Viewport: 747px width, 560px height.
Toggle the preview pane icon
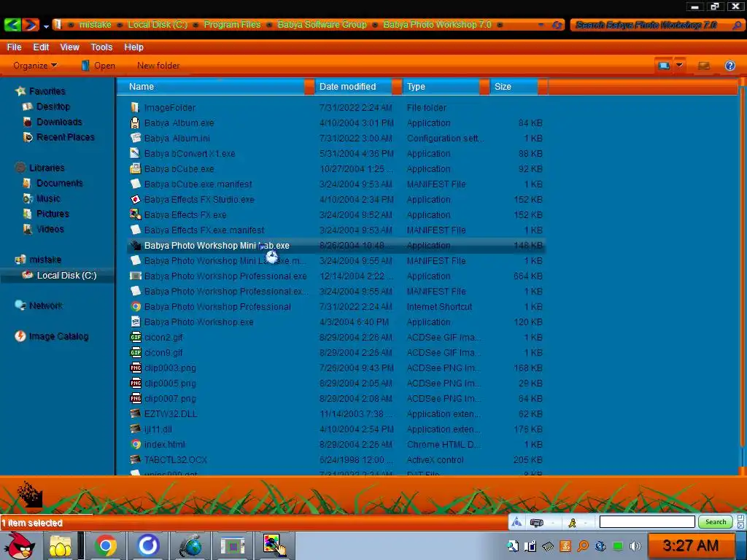click(704, 66)
